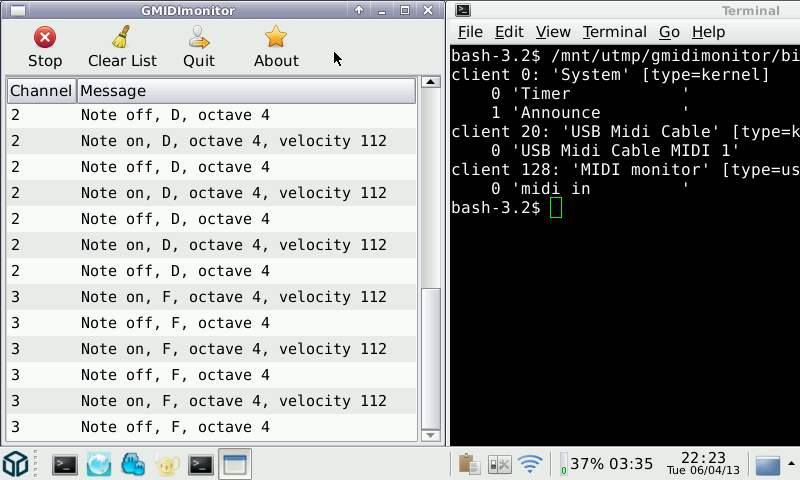Click the message list scrollbar up arrow

click(x=431, y=82)
